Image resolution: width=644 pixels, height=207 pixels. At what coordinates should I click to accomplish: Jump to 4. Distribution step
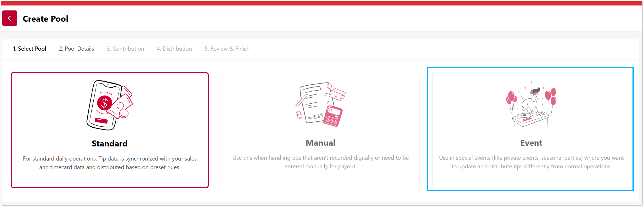174,49
